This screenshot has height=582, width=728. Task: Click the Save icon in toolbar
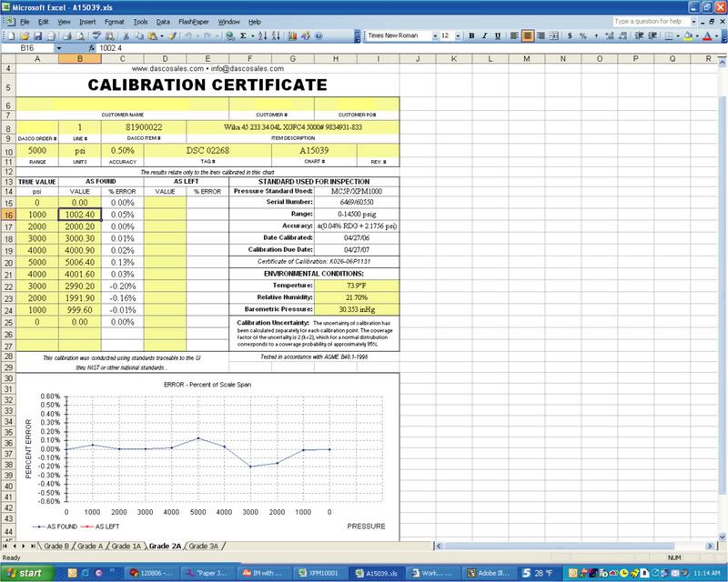tap(40, 36)
